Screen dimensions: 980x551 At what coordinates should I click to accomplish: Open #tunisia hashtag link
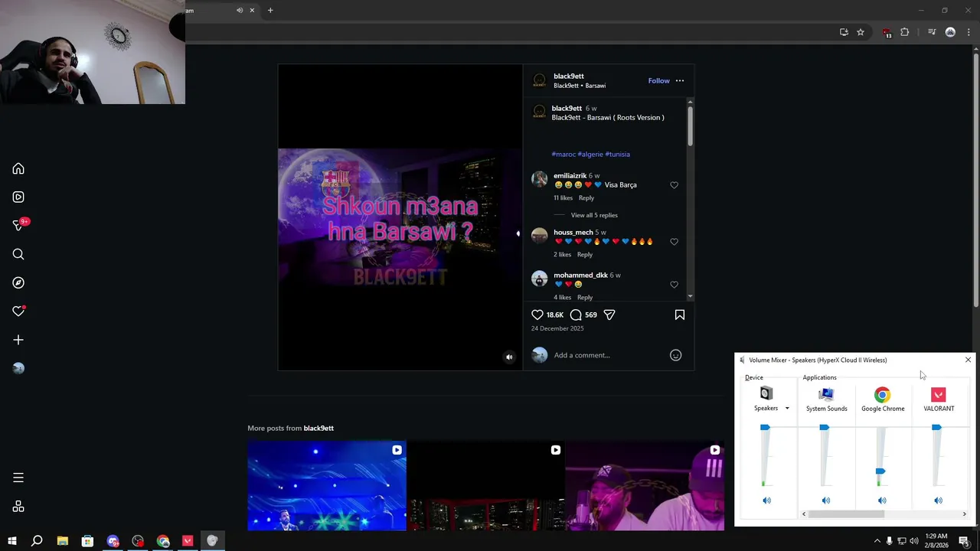pos(617,154)
